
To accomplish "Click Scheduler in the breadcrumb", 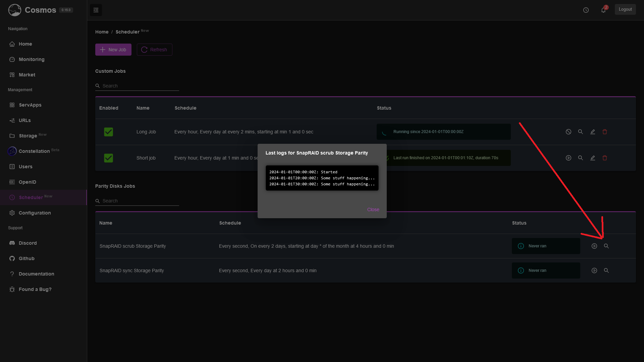I will coord(127,32).
